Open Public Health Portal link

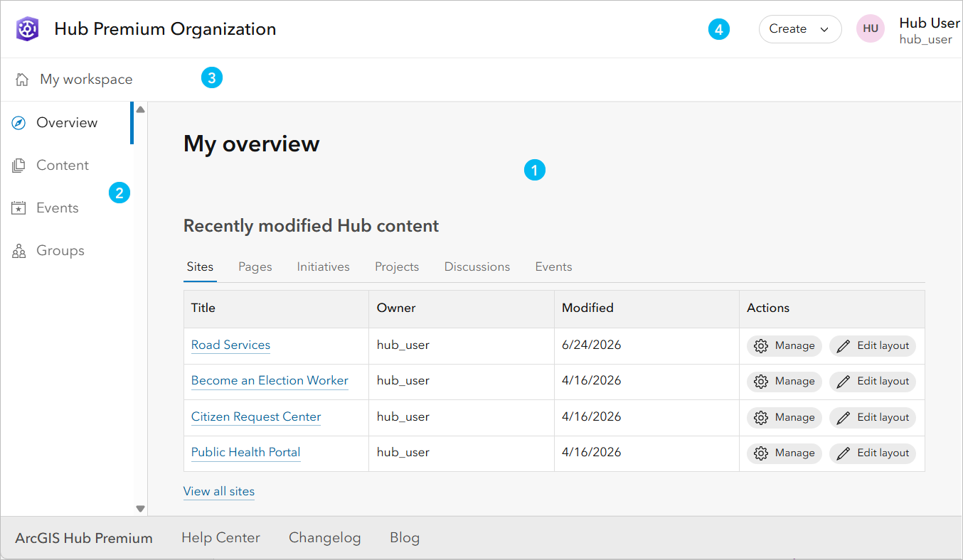pos(245,453)
